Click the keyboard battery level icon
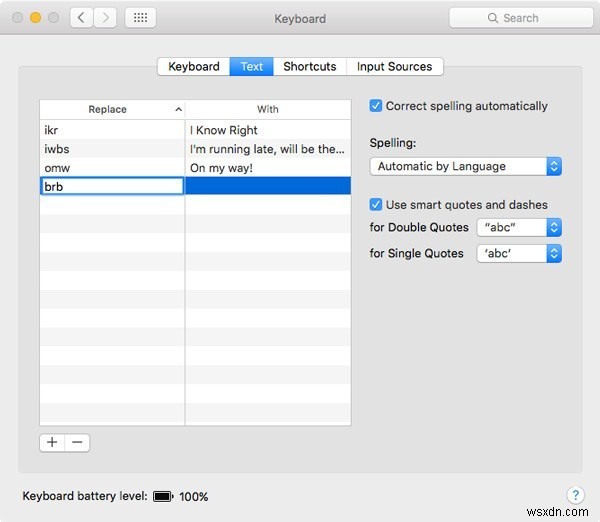The width and height of the screenshot is (600, 522). (x=163, y=496)
